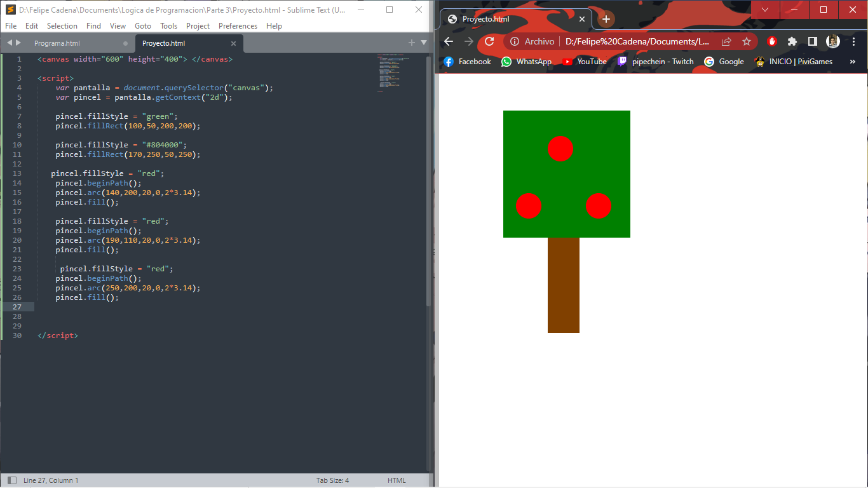This screenshot has width=868, height=488.
Task: Close the Proyecto.html Chrome tab
Action: point(581,19)
